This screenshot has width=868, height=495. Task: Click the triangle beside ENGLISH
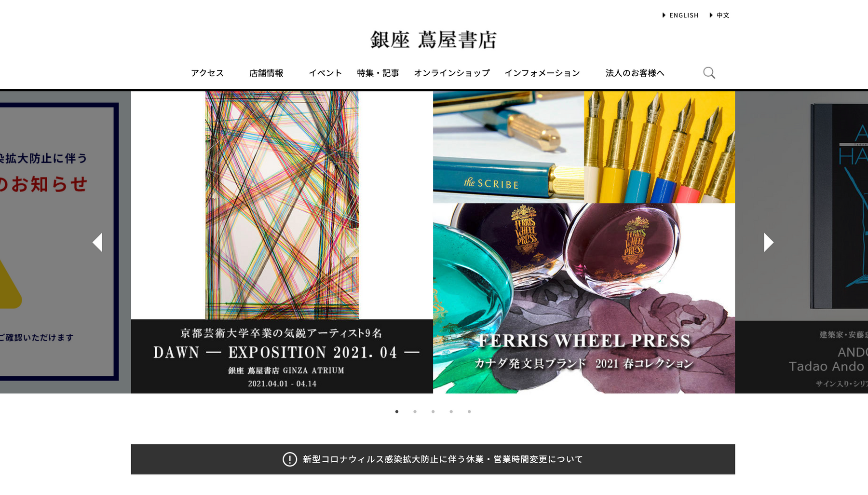click(x=664, y=15)
